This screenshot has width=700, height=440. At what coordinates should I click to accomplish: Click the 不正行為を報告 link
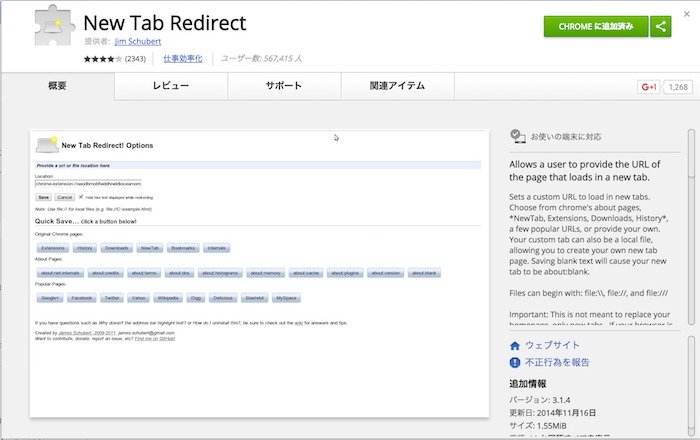click(x=557, y=362)
